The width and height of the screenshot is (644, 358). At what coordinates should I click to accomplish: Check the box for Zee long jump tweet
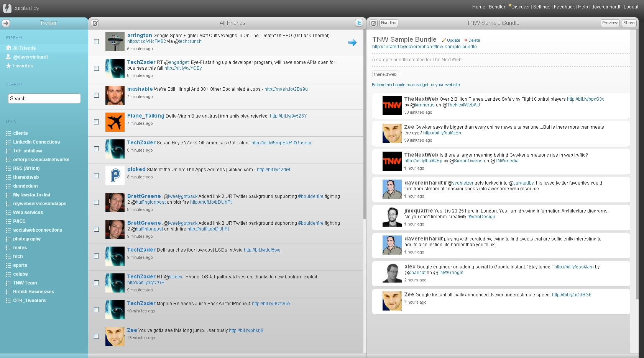click(97, 336)
